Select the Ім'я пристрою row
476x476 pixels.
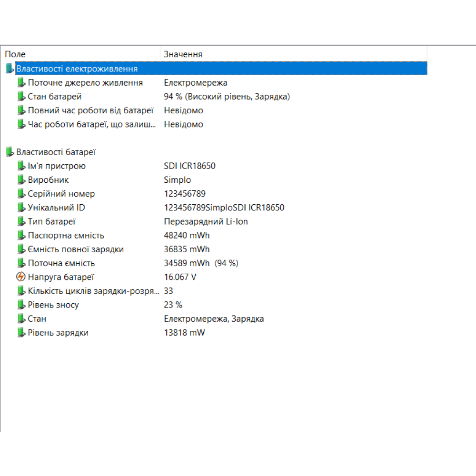click(57, 166)
